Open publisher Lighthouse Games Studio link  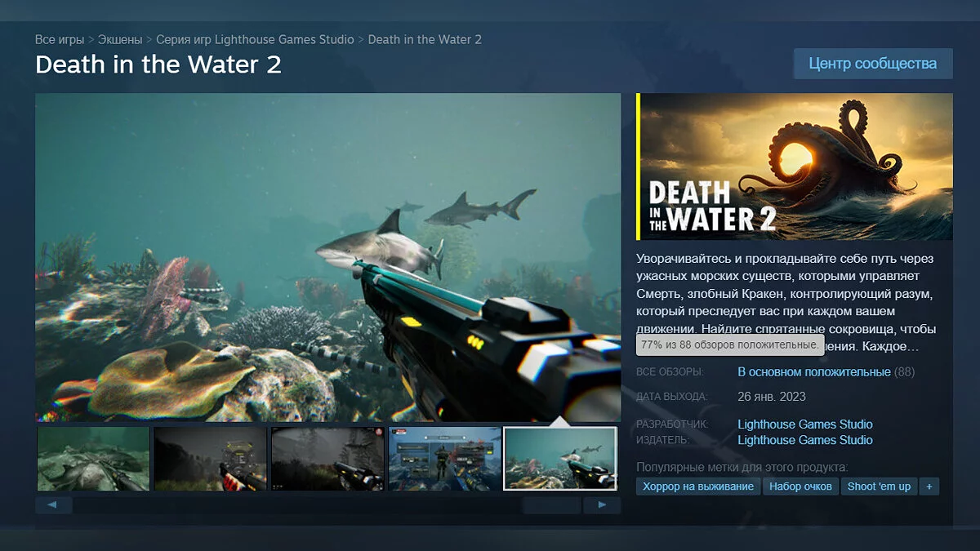pyautogui.click(x=805, y=440)
